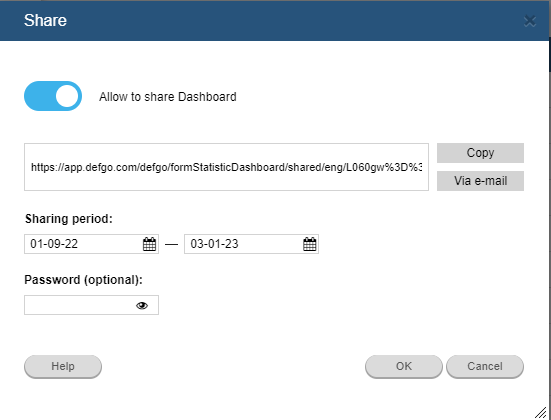Send the link via e-mail

coord(480,181)
